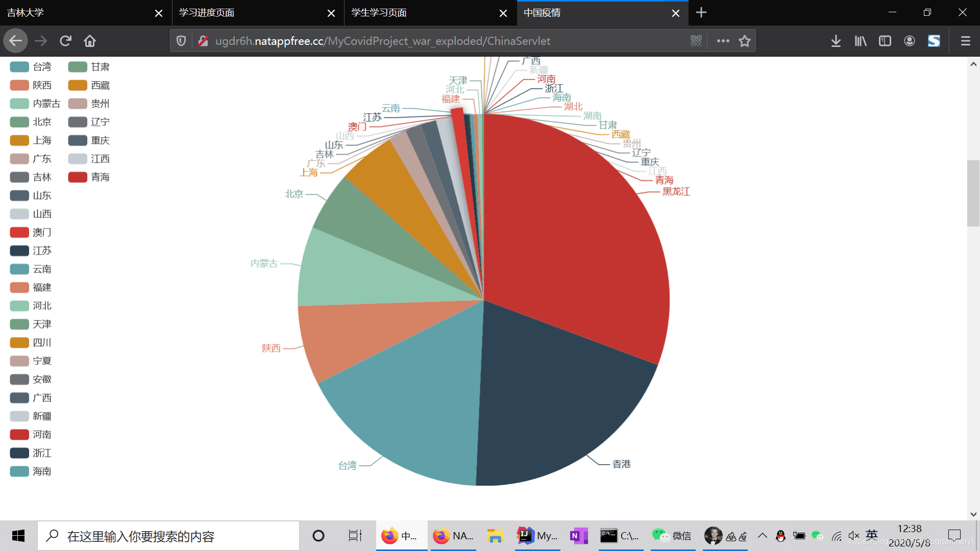Click the browser reload button
Screen dimensions: 980x551
click(x=65, y=41)
